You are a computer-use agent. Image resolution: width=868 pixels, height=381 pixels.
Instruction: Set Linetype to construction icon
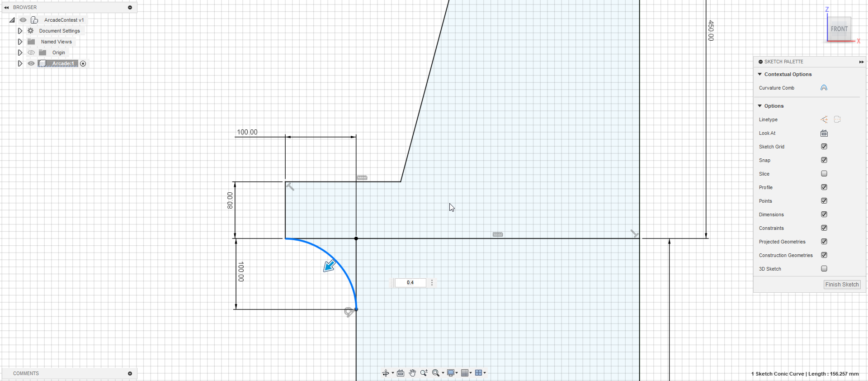(824, 119)
